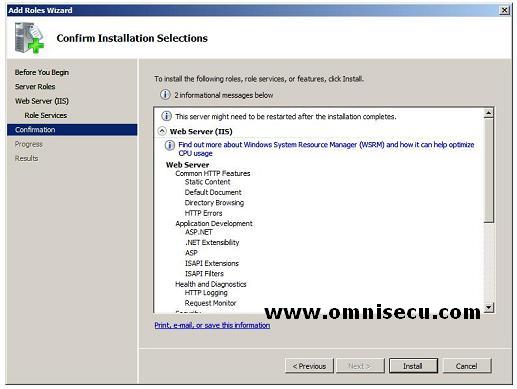Screen dimensions: 517x389
Task: Click the Default Document entry
Action: [x=213, y=192]
